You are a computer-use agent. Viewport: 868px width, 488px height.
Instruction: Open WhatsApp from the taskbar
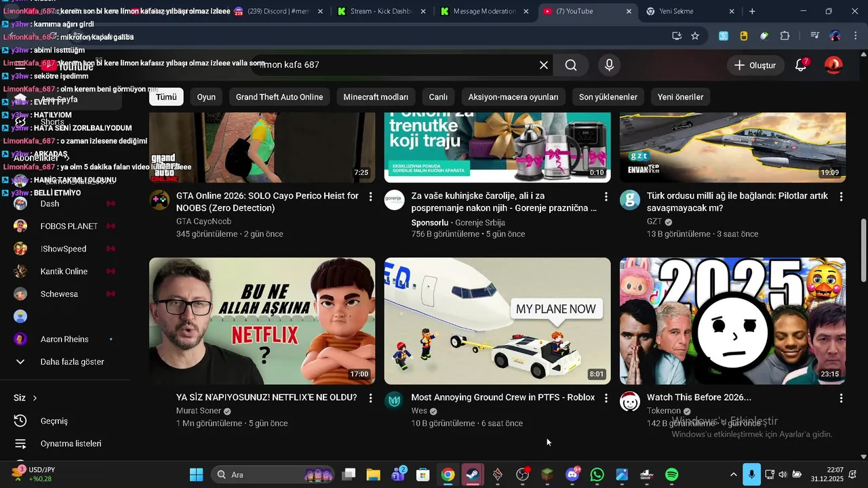coord(597,474)
